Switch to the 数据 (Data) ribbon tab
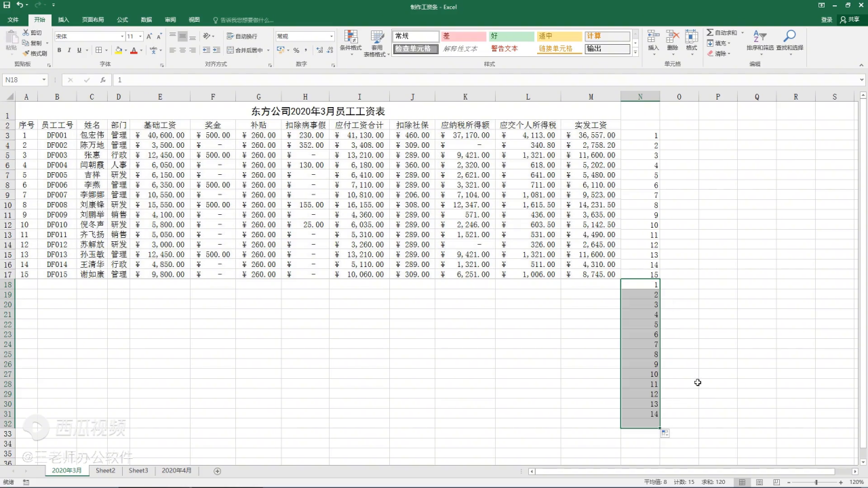The image size is (868, 488). [146, 20]
